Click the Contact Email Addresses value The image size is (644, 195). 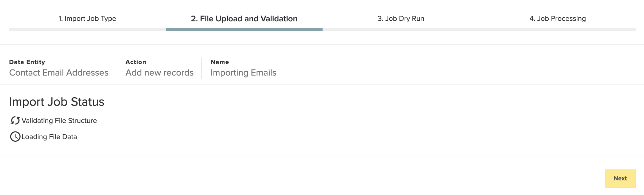click(59, 73)
